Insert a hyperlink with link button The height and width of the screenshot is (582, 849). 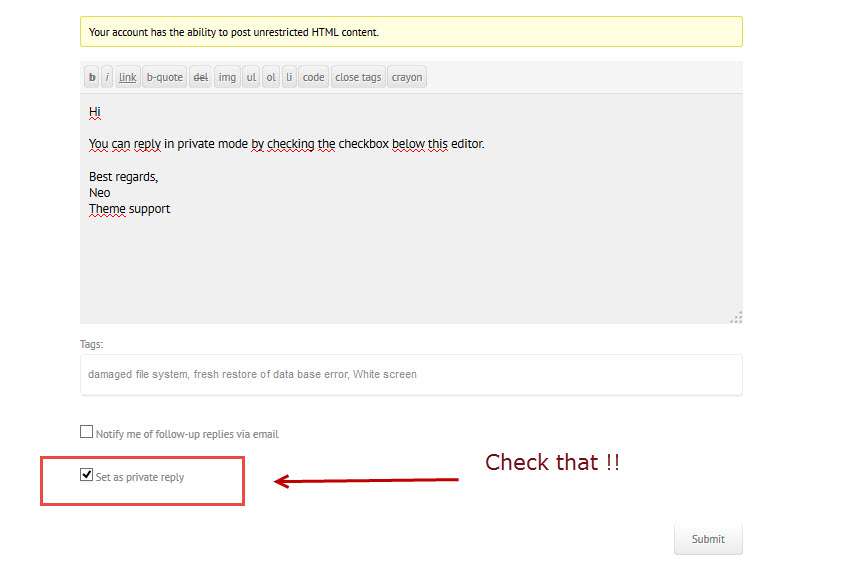(128, 77)
